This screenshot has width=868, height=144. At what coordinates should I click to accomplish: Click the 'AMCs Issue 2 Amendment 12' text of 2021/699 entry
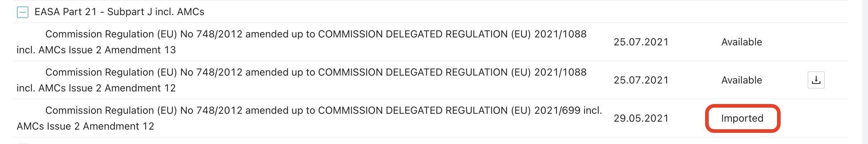pyautogui.click(x=85, y=126)
